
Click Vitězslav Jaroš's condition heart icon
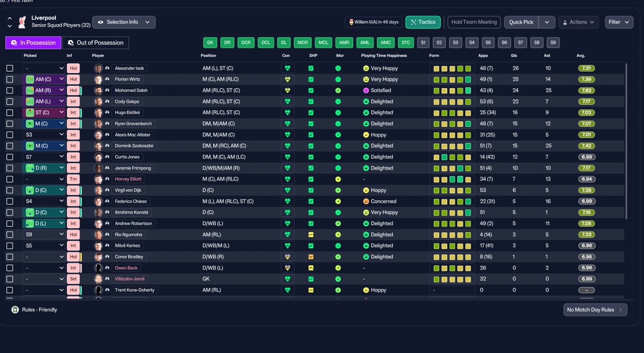288,279
